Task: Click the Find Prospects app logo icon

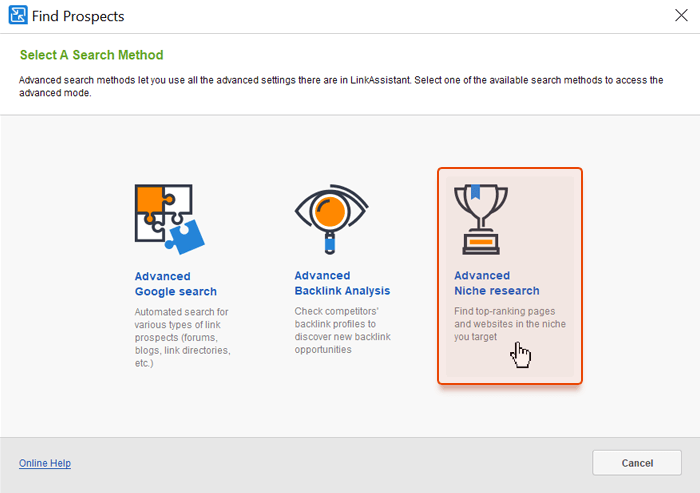Action: click(x=18, y=15)
